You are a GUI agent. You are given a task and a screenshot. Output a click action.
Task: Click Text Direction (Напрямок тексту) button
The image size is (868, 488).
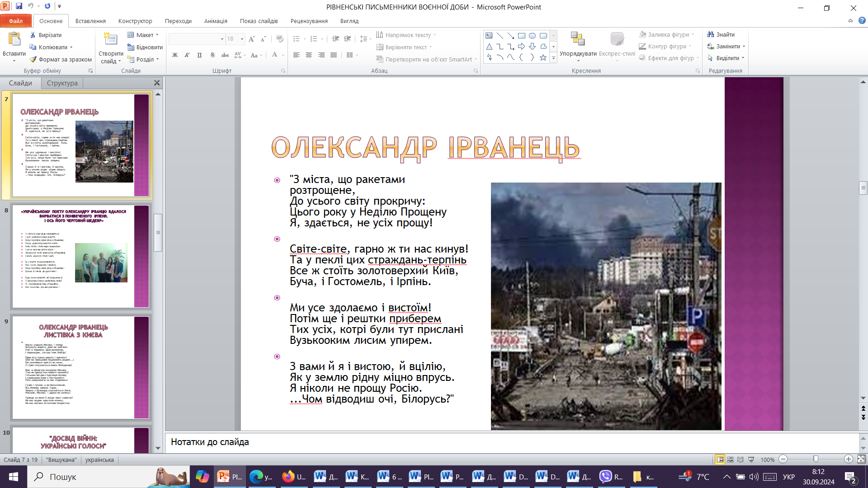pyautogui.click(x=406, y=35)
